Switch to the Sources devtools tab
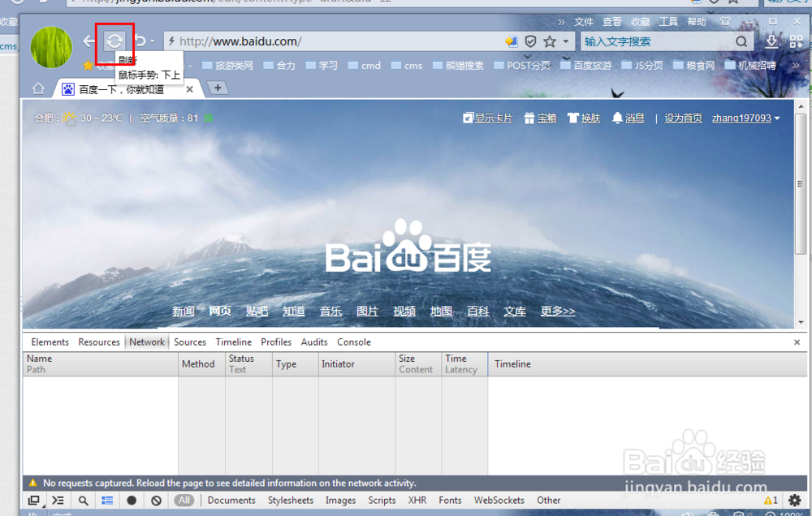The image size is (812, 516). [190, 342]
